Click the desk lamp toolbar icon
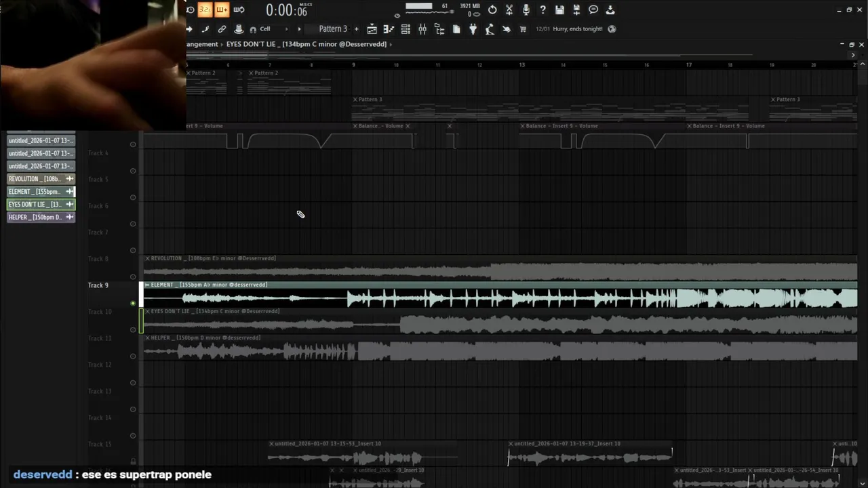The image size is (868, 488). pos(490,29)
